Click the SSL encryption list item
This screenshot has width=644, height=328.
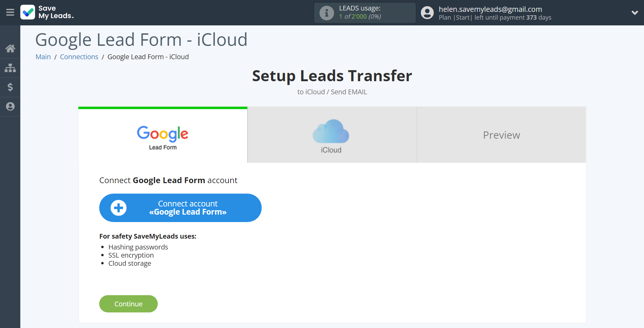click(x=131, y=255)
